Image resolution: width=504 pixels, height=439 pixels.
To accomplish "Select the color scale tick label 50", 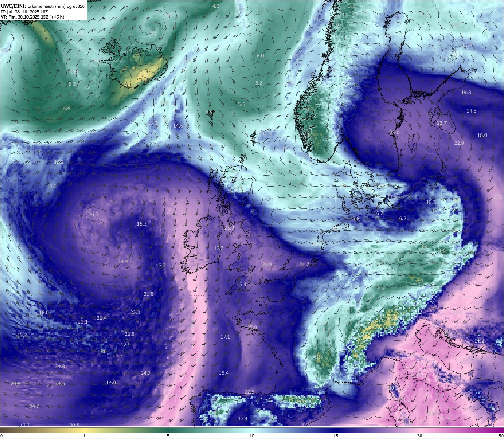I will pos(501,436).
